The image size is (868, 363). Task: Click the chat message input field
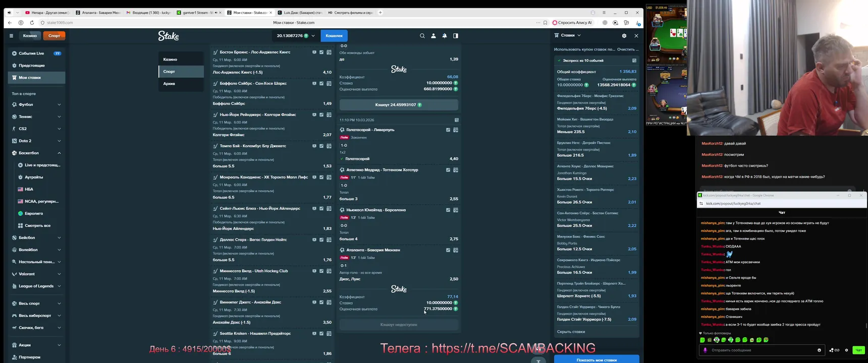pos(762,350)
